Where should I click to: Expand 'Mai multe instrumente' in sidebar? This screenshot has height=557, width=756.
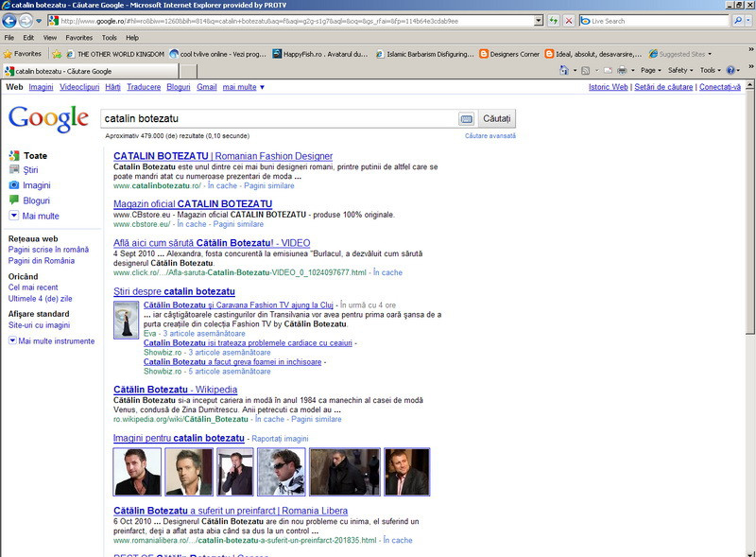coord(55,340)
